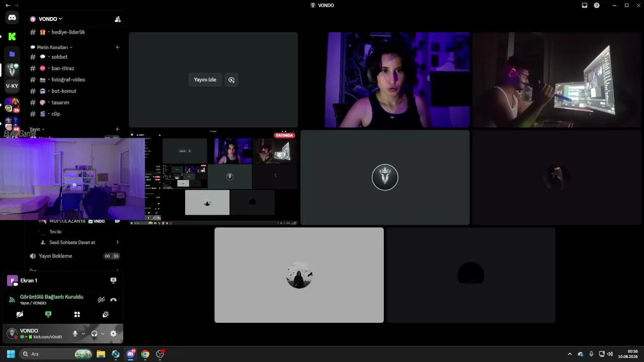The height and width of the screenshot is (362, 644).
Task: Show hidden system tray icons
Action: click(x=570, y=354)
